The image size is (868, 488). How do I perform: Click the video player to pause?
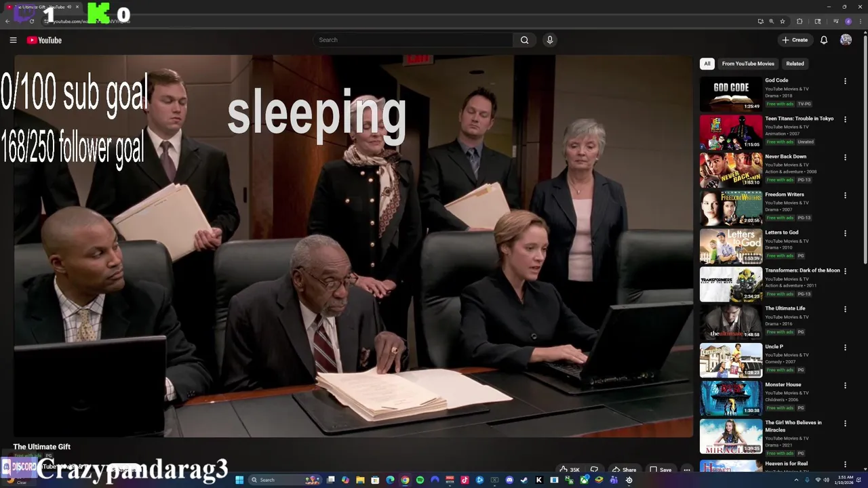point(353,246)
